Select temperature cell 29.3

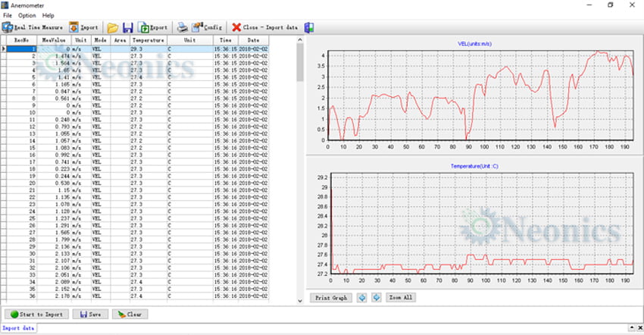[x=148, y=49]
